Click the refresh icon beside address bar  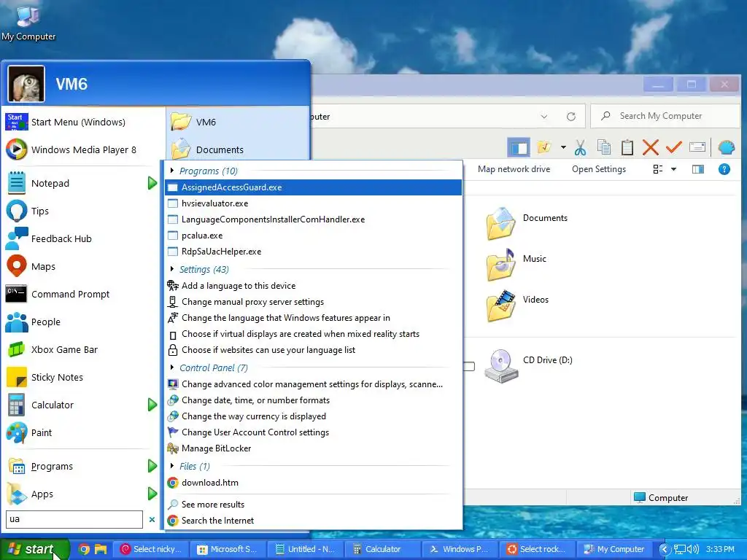coord(570,116)
